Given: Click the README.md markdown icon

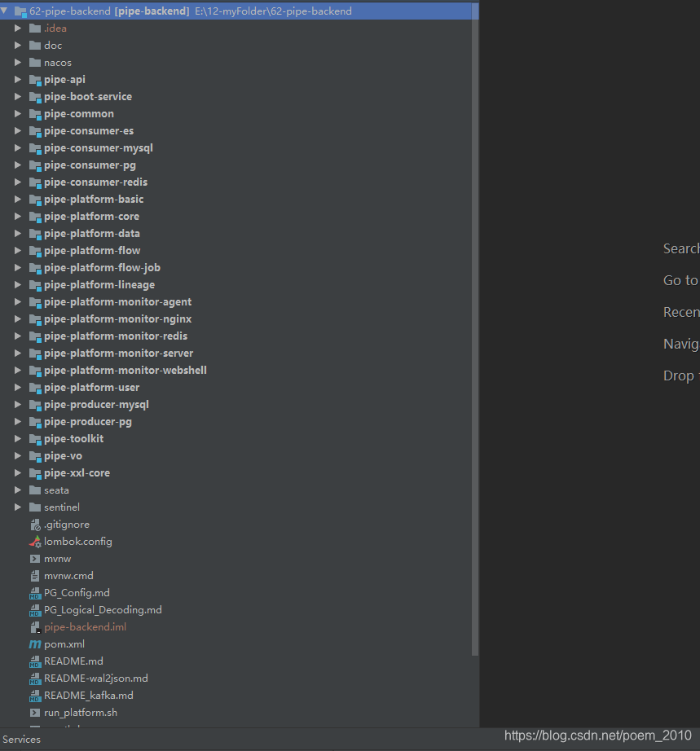Looking at the screenshot, I should point(35,662).
